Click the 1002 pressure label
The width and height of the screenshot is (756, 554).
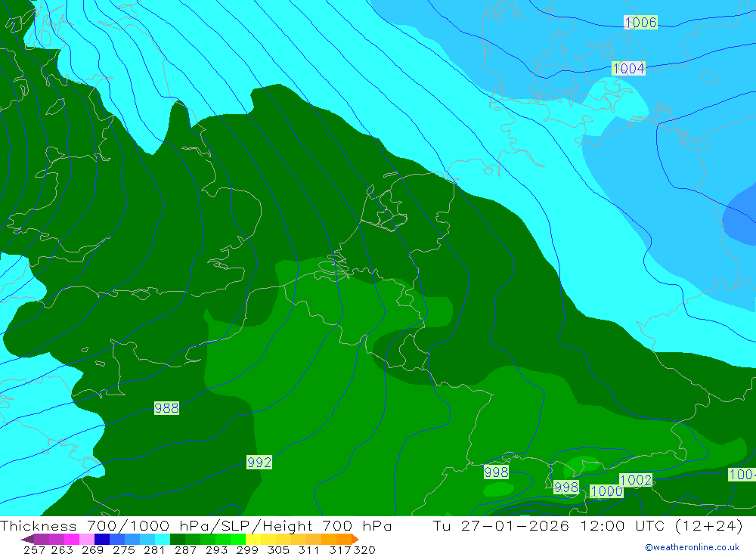[x=636, y=480]
